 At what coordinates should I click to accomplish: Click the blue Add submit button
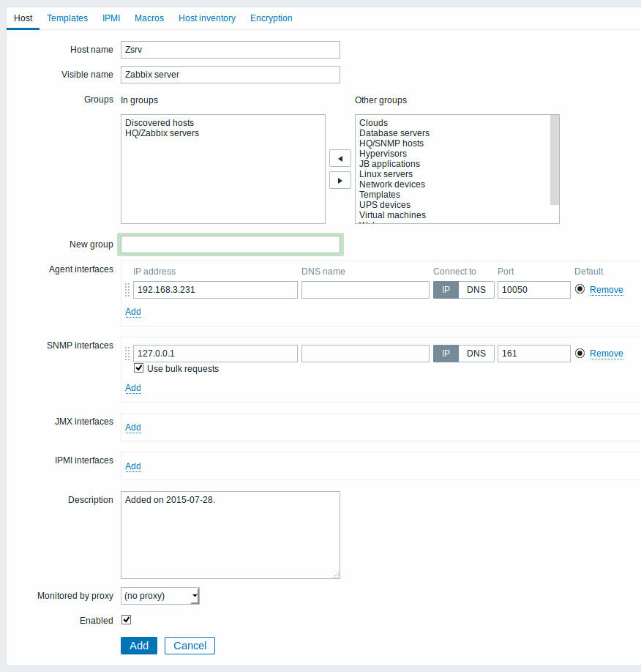tap(139, 646)
